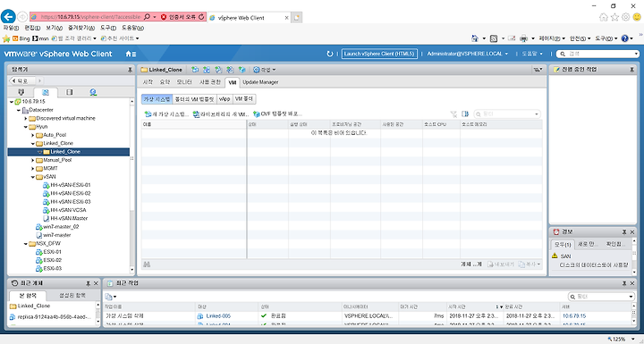Select the Hosts and Clusters navigator tab
Image resolution: width=644 pixels, height=344 pixels.
point(21,92)
